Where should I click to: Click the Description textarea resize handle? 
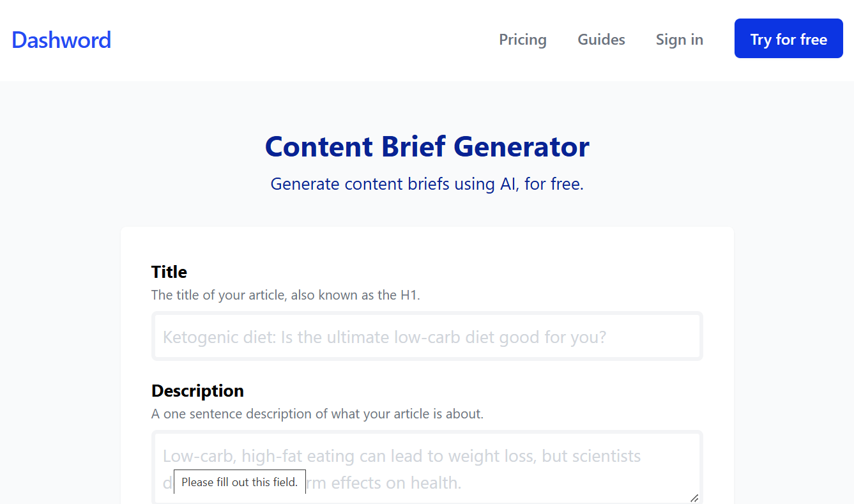point(694,498)
